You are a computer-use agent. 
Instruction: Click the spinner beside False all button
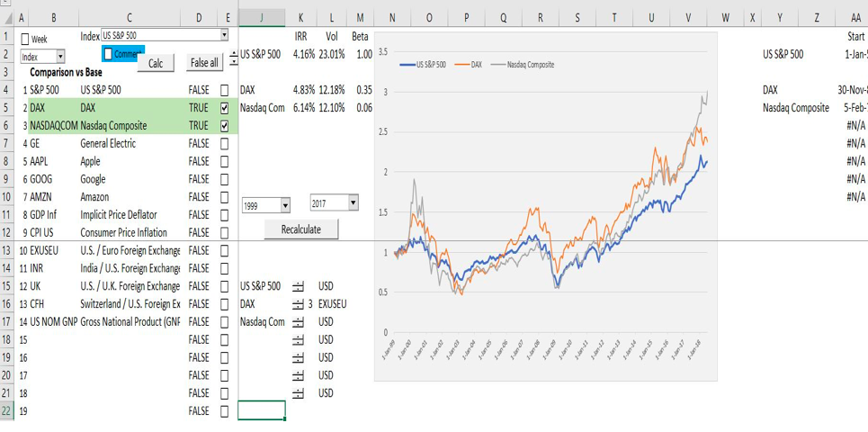234,57
